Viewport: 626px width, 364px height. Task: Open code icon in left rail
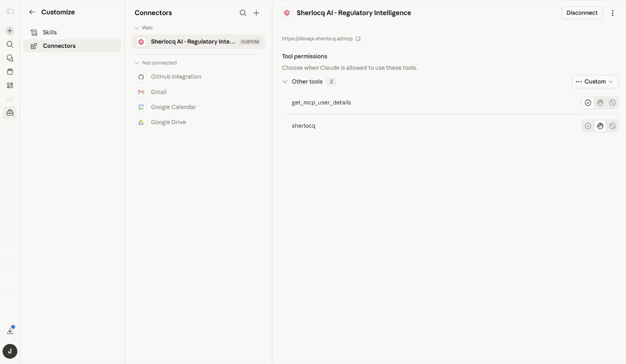10,99
